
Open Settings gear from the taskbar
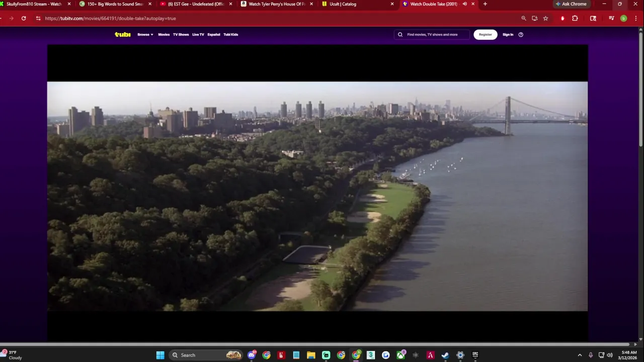[x=460, y=355]
